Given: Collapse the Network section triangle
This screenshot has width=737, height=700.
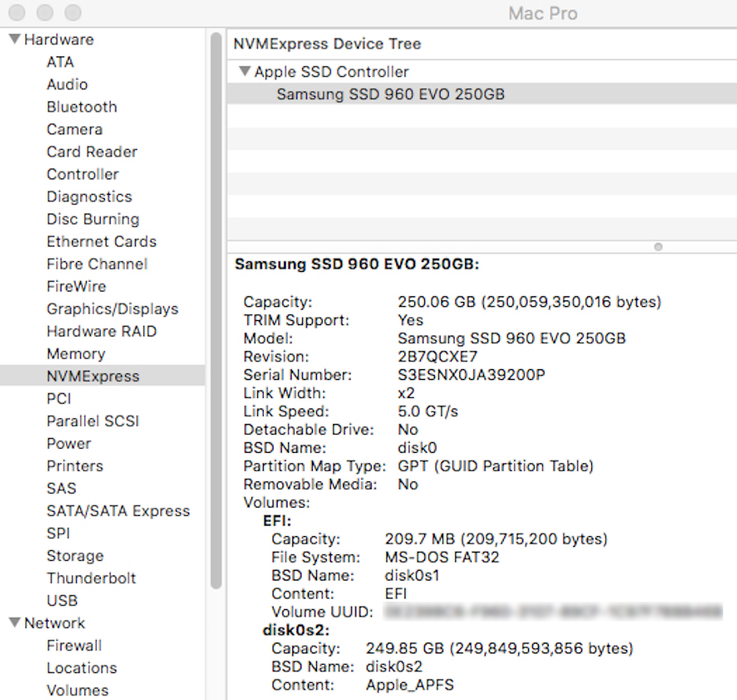Looking at the screenshot, I should 15,622.
